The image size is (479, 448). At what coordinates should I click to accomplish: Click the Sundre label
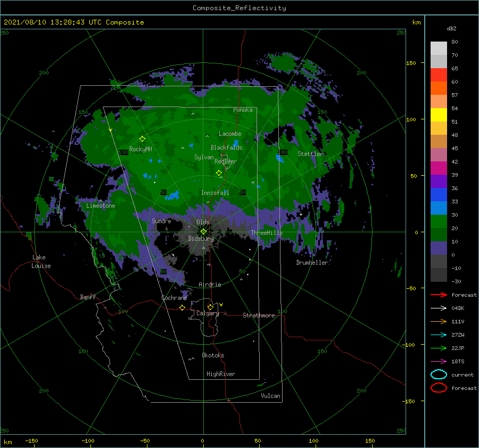[161, 221]
